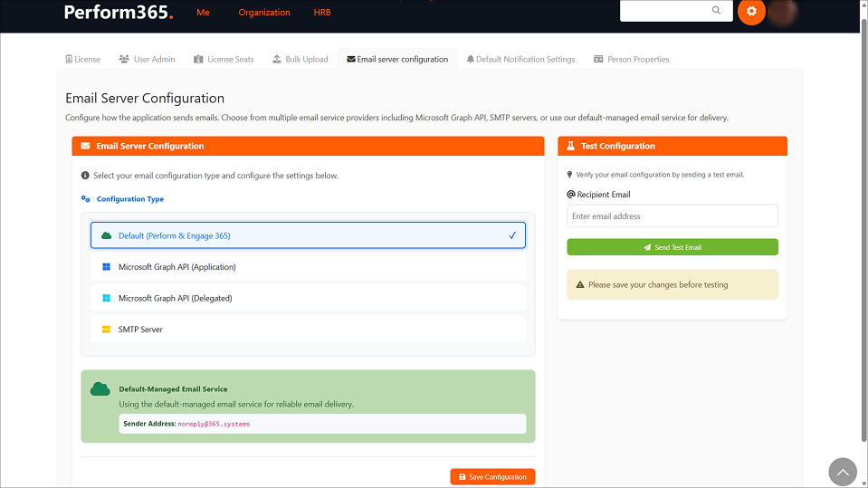The image size is (868, 488).
Task: Click the scroll-to-top arrow button
Action: coord(843,472)
